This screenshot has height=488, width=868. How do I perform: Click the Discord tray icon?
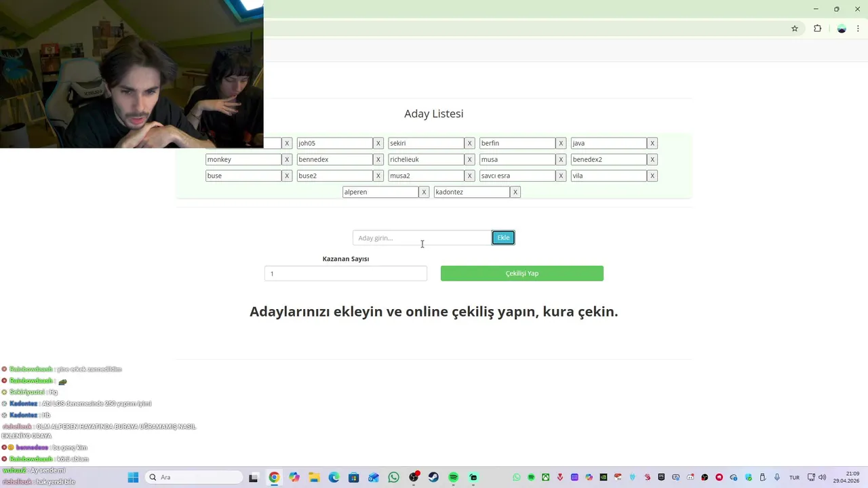click(690, 477)
